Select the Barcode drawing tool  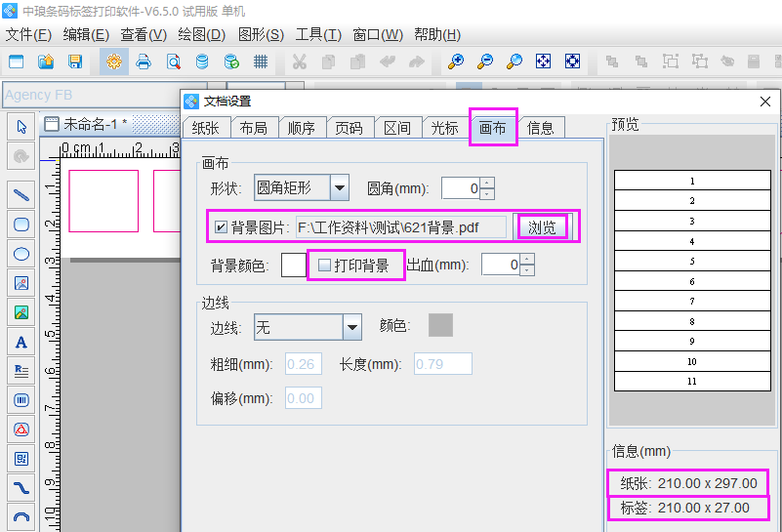point(21,400)
